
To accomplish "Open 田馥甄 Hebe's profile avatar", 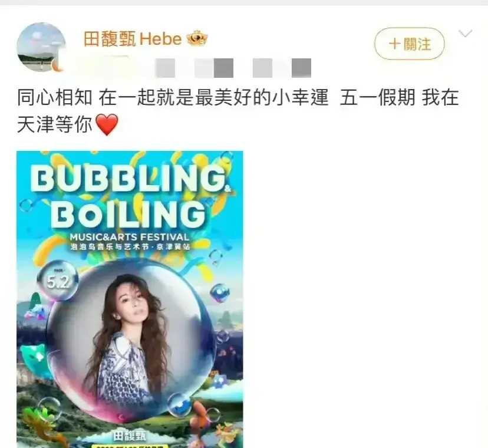I will 41,47.
